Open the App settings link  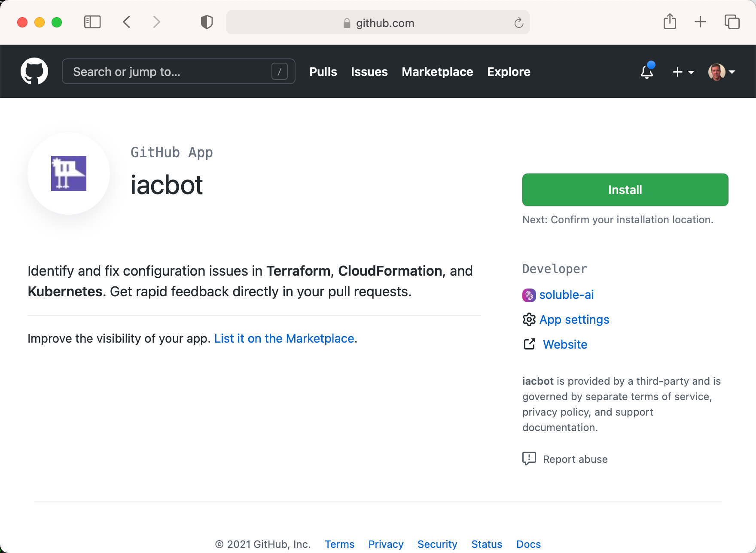point(574,320)
